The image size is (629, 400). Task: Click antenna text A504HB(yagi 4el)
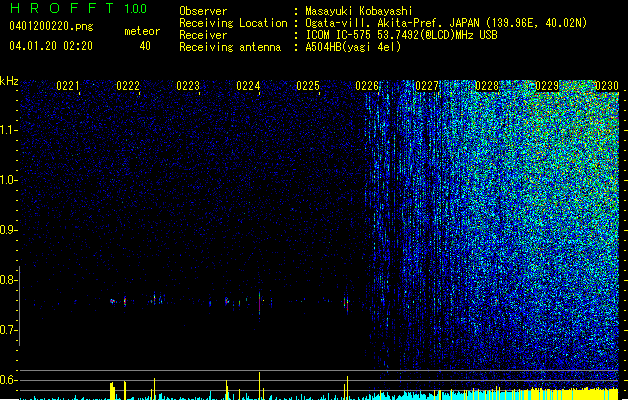coord(353,47)
